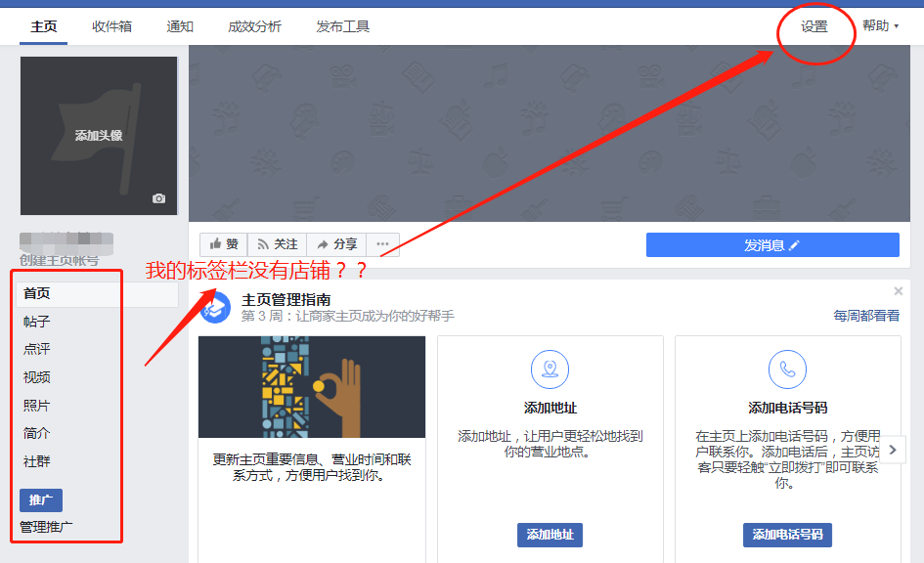Open the 成效分析 insights tab

254,26
